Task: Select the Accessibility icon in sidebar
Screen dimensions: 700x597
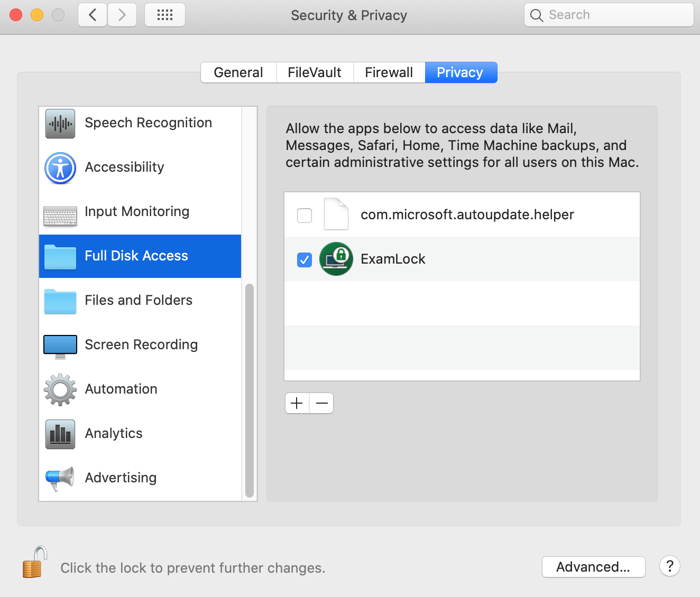Action: [x=60, y=168]
